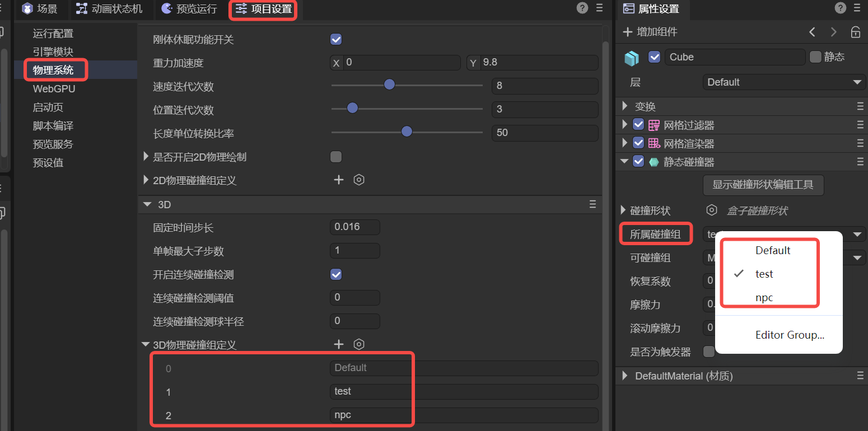Screen dimensions: 868x431
Task: Open the 3D section options menu icon
Action: [592, 204]
